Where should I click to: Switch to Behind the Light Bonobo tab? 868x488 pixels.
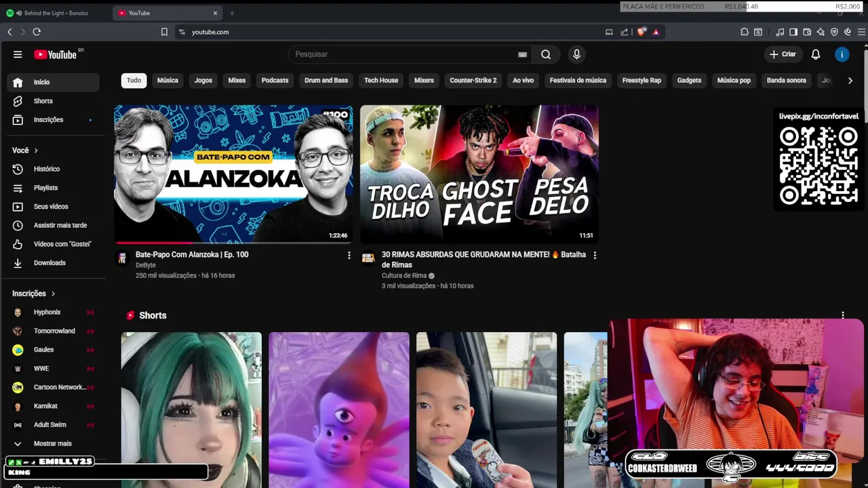56,13
